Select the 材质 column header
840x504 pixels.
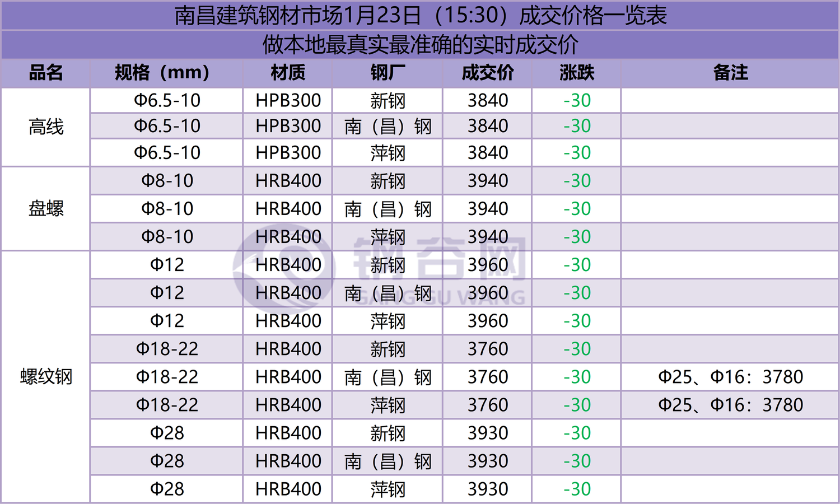[288, 73]
